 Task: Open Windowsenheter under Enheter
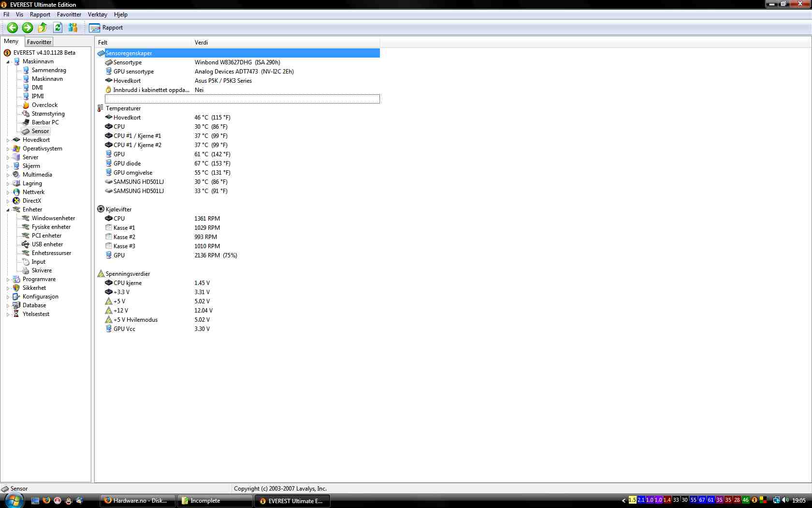pos(53,218)
